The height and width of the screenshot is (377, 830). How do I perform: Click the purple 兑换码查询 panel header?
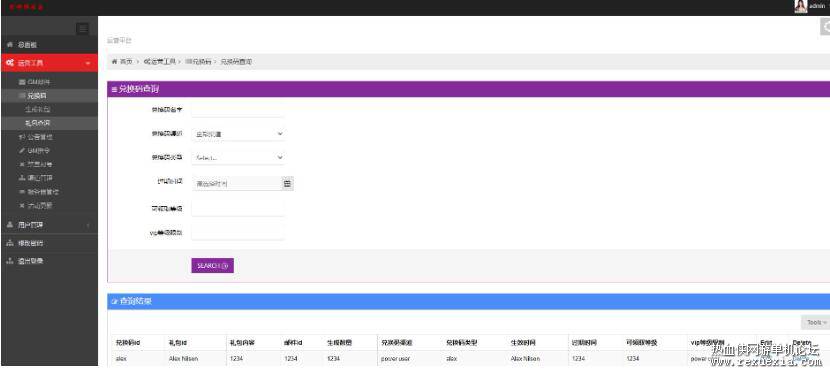pyautogui.click(x=468, y=89)
